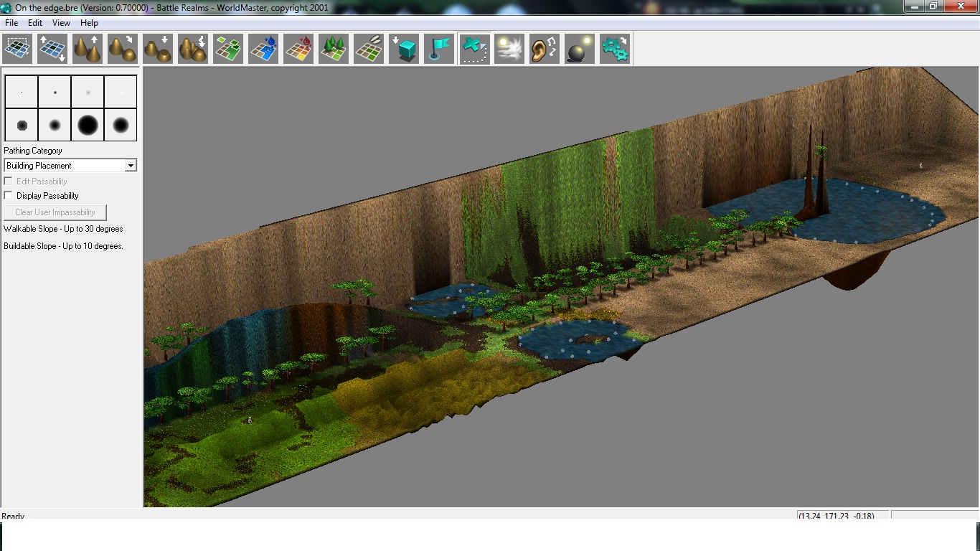Open the View menu
980x551 pixels.
61,23
